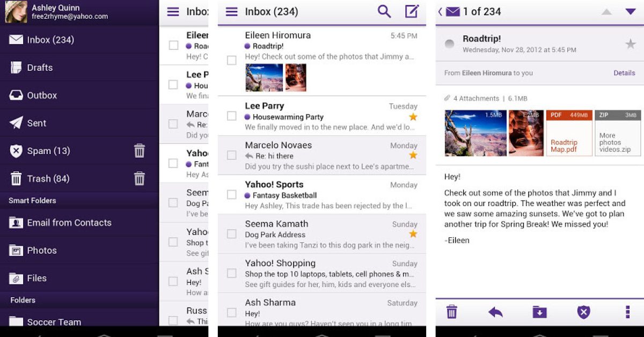
Task: Mark open message as spam
Action: (x=583, y=312)
